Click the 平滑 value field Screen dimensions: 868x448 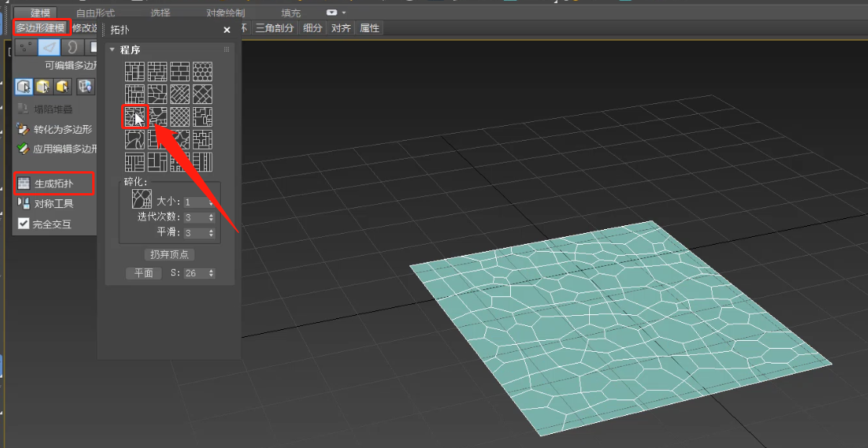[195, 233]
